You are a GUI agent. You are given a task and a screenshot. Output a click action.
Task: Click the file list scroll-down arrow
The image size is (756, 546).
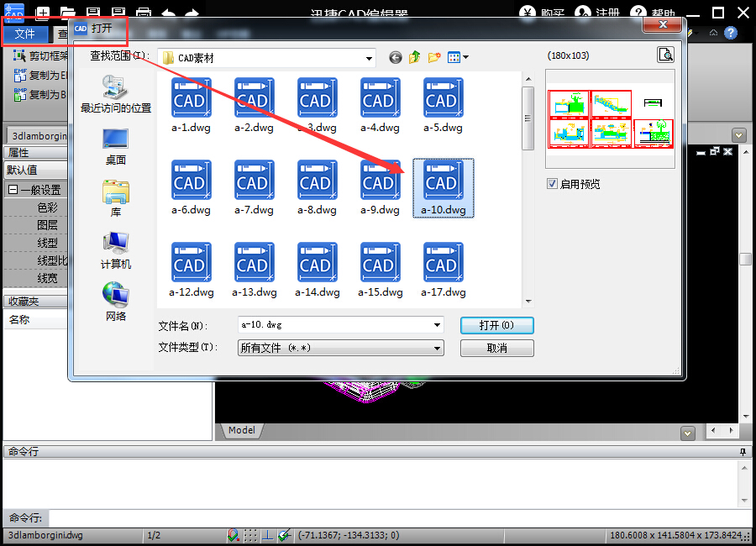528,302
